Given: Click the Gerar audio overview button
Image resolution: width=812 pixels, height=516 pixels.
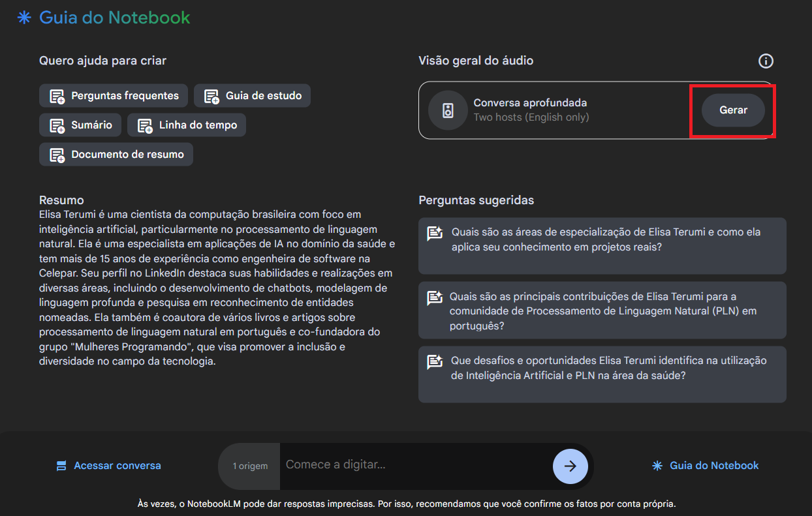Looking at the screenshot, I should tap(733, 110).
